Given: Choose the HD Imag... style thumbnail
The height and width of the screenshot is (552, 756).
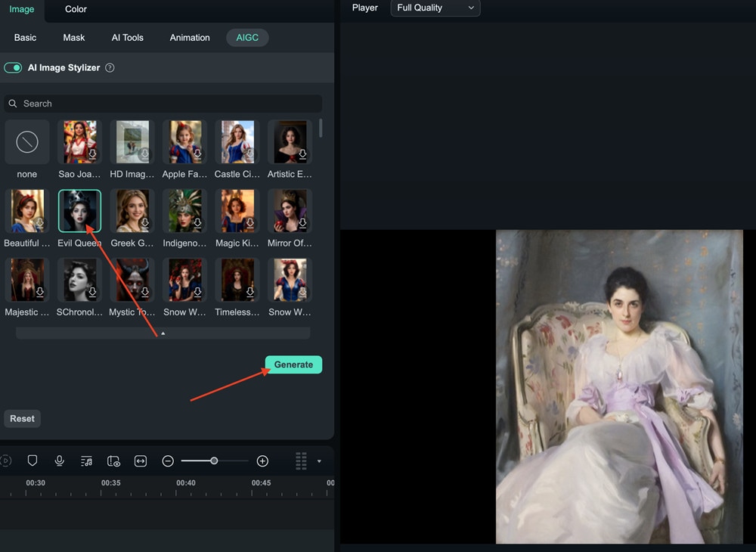Looking at the screenshot, I should pos(132,142).
